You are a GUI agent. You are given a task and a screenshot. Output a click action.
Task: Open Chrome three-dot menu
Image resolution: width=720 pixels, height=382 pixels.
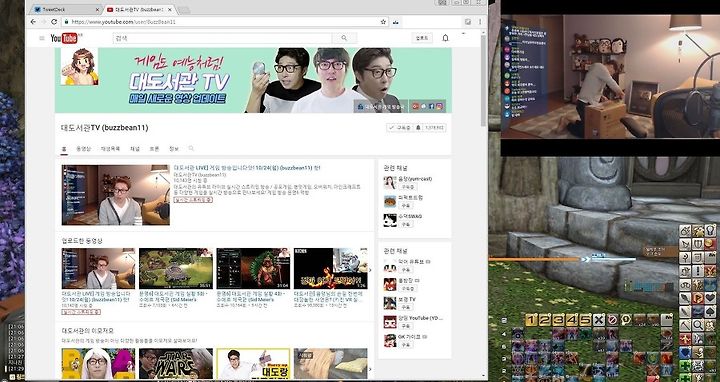(480, 22)
